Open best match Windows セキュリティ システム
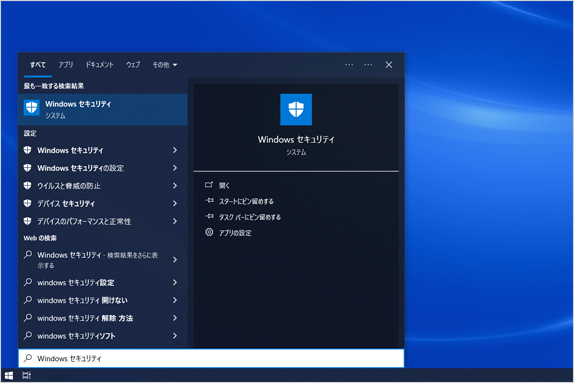Screen dimensions: 574x383 (102, 109)
